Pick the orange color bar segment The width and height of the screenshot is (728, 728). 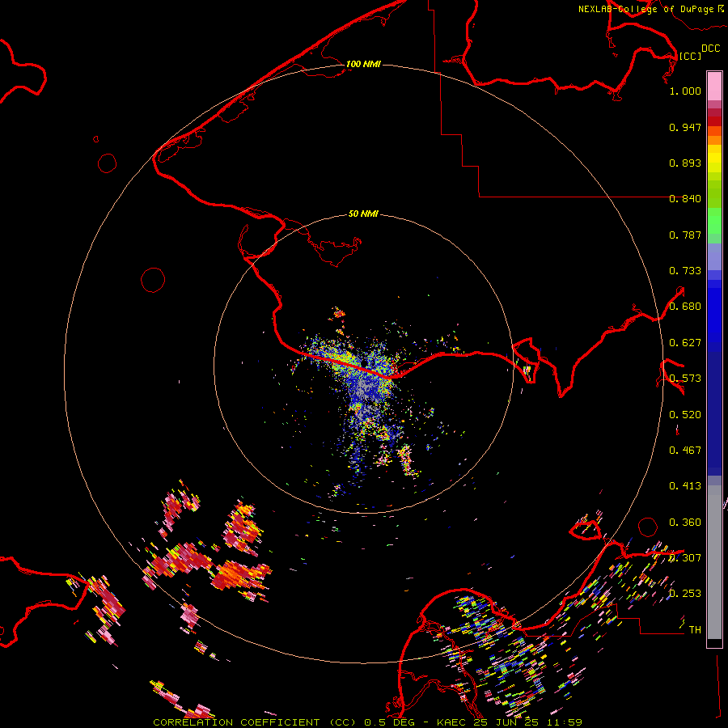(x=714, y=140)
